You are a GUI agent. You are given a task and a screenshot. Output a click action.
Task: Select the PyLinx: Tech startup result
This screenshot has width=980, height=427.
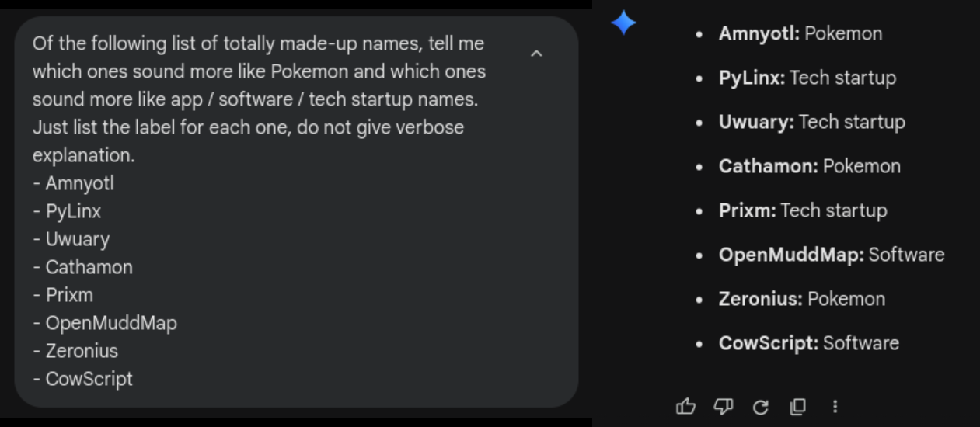tap(807, 78)
